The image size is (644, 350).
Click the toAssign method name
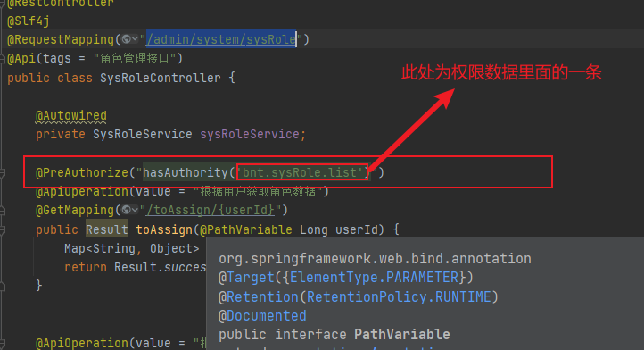tap(164, 229)
